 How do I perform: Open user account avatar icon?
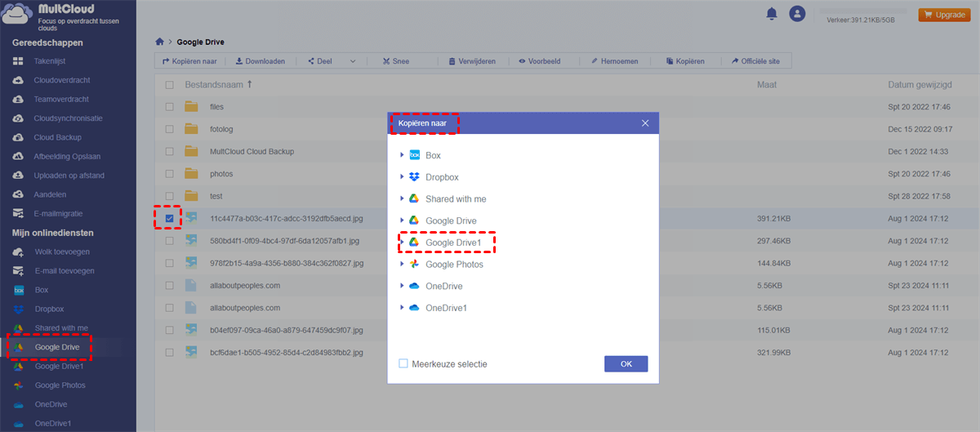click(x=797, y=14)
